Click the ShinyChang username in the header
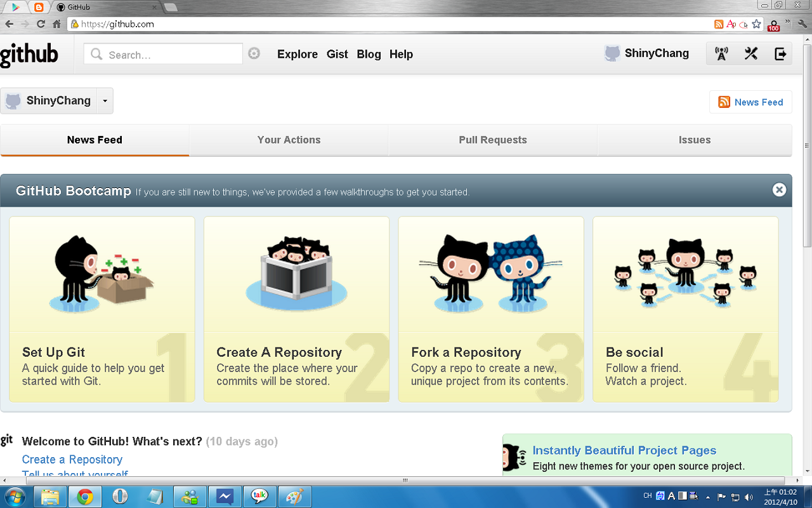The image size is (812, 508). 657,53
